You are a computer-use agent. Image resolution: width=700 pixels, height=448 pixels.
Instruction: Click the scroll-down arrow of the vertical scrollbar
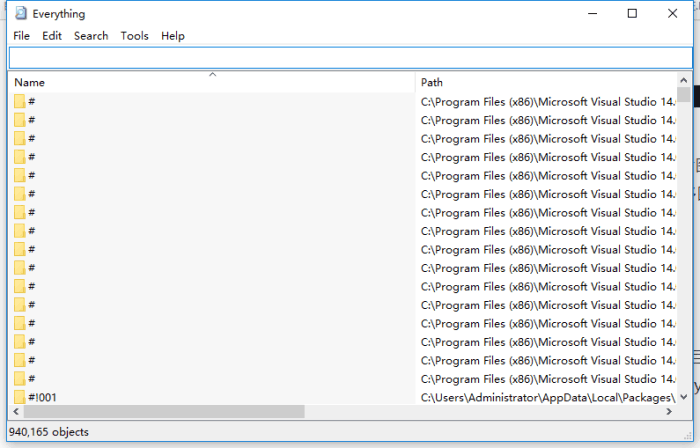[x=683, y=397]
